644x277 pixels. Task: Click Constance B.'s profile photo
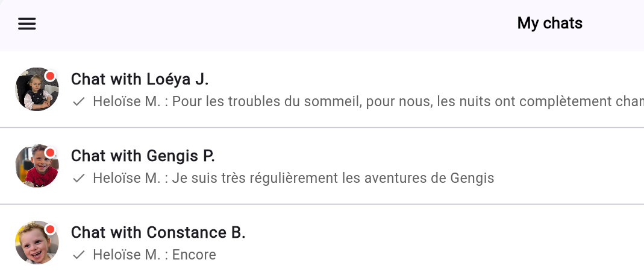tap(36, 244)
